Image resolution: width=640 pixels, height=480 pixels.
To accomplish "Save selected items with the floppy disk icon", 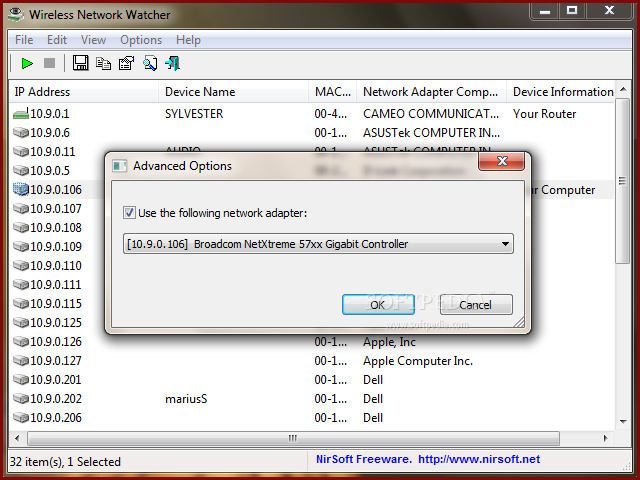I will click(81, 64).
